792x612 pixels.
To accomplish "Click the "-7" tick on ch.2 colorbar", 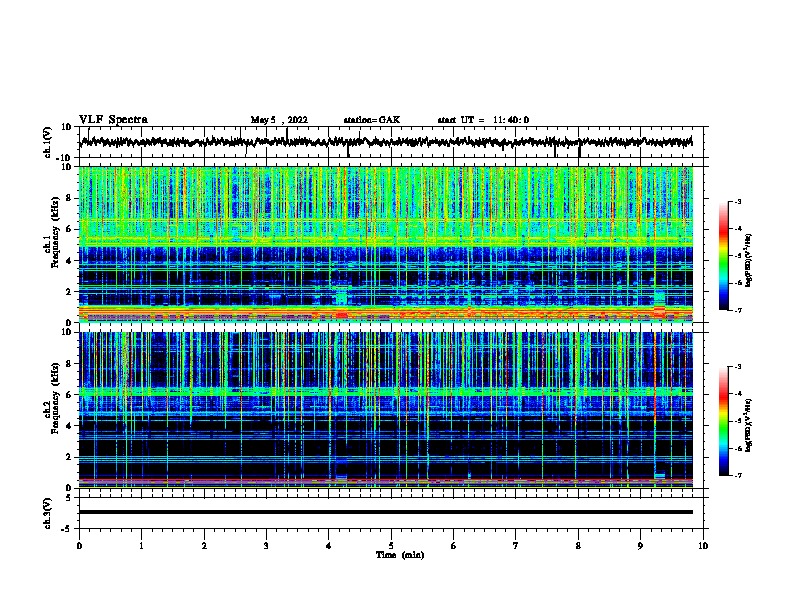I will coord(738,476).
